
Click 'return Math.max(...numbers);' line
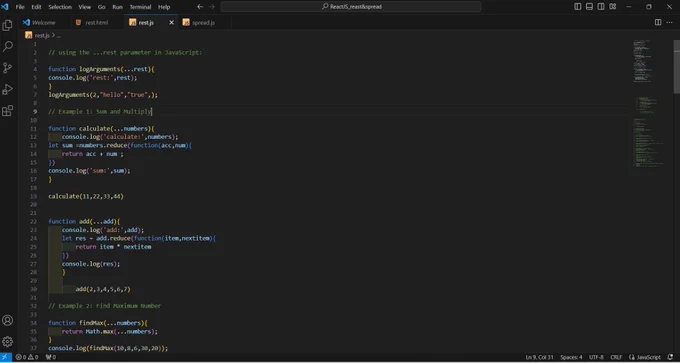pyautogui.click(x=110, y=331)
